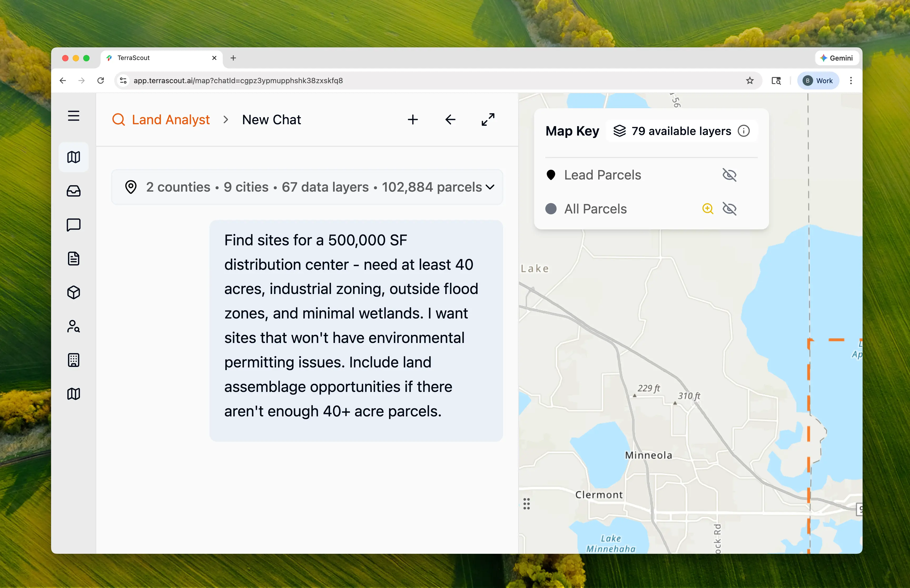This screenshot has width=910, height=588.
Task: Click the Land Analyst breadcrumb link
Action: [x=170, y=119]
